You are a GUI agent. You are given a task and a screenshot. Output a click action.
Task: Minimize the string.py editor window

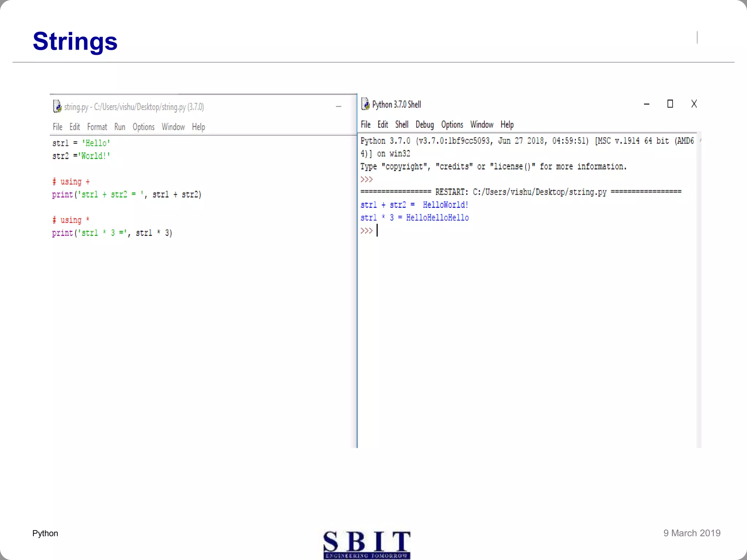click(x=338, y=106)
